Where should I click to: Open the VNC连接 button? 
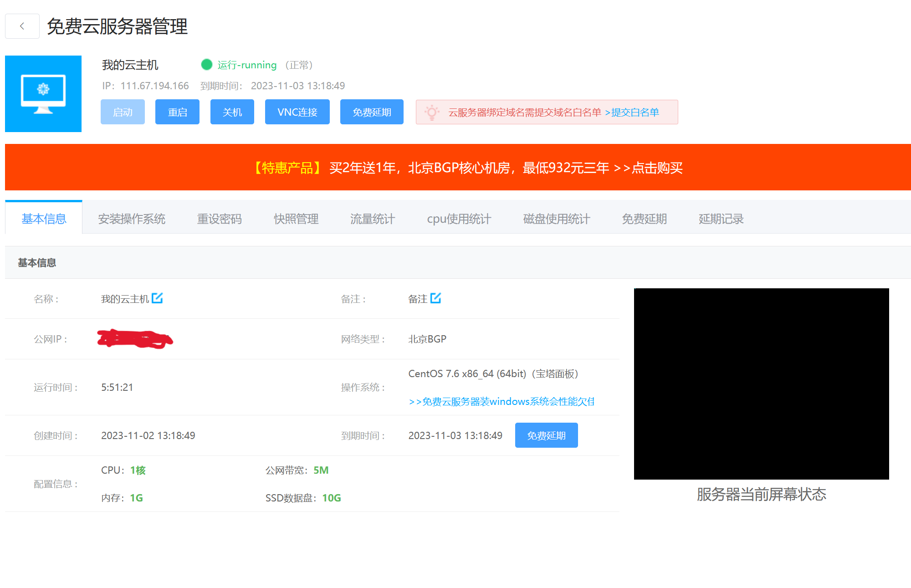click(x=297, y=112)
